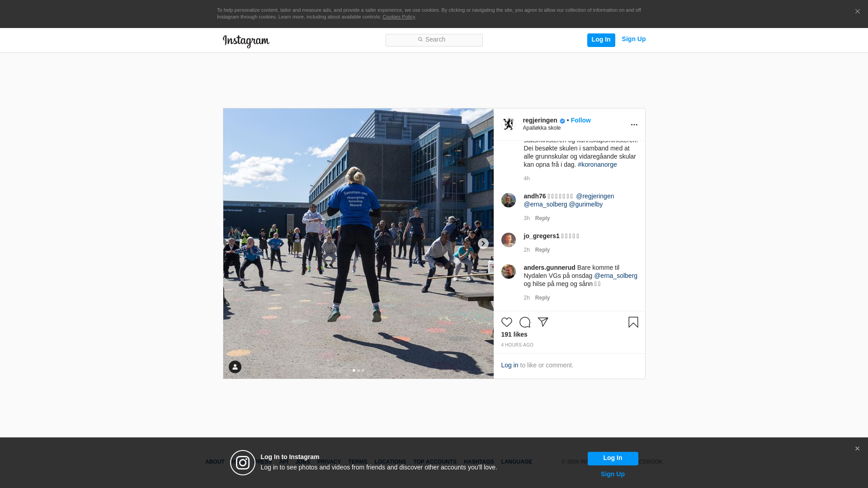Open LOCATIONS footer link

[390, 462]
